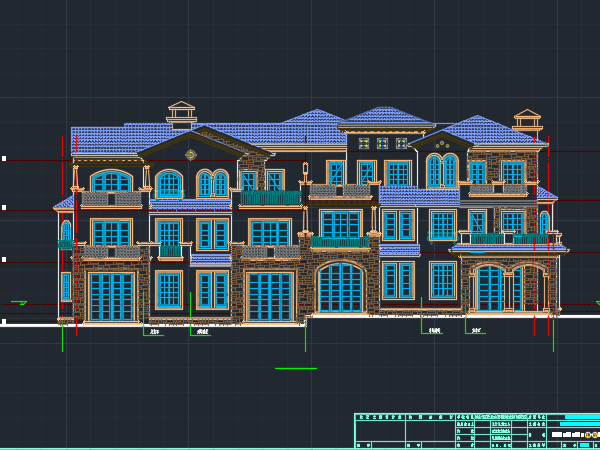Select the three round vents on right gable
Viewport: 600px width, 450px height.
pos(440,144)
